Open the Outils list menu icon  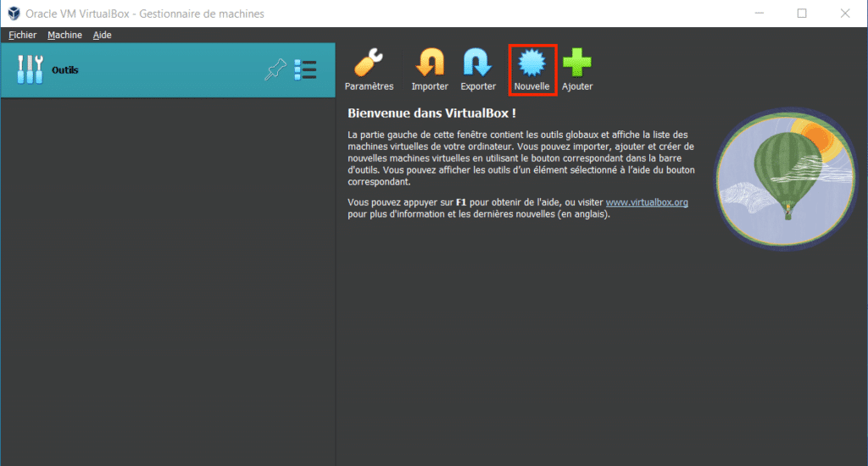pyautogui.click(x=305, y=69)
